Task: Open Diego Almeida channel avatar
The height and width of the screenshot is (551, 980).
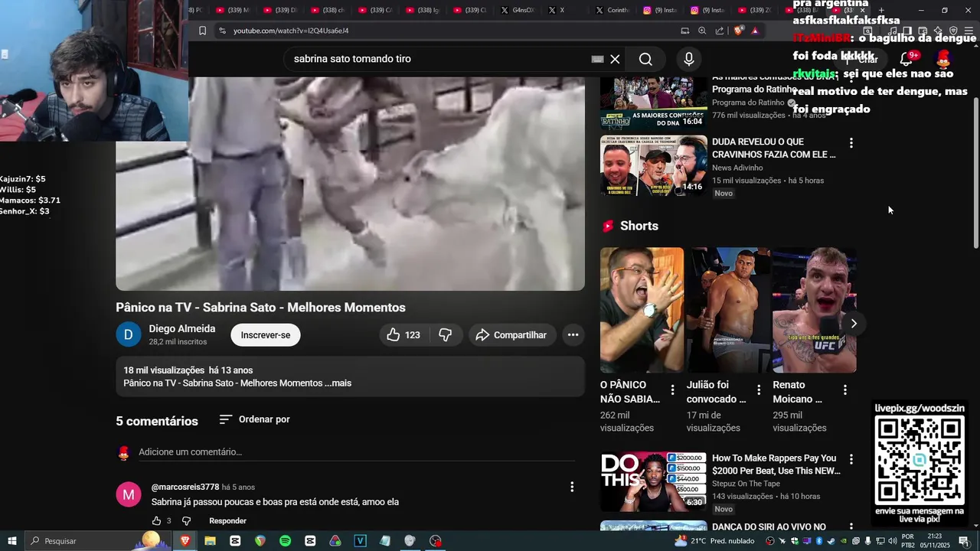Action: tap(129, 334)
